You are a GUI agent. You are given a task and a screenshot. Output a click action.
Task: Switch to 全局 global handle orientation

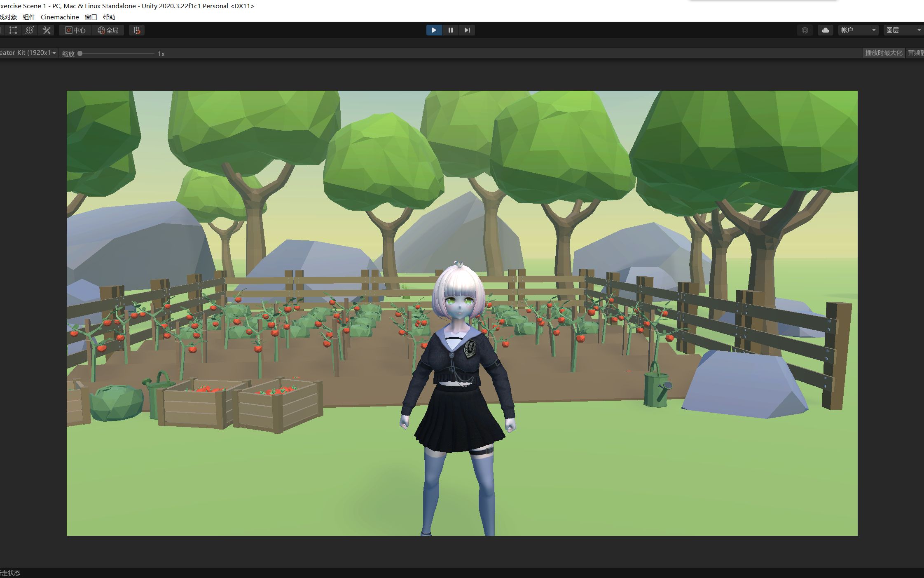tap(108, 30)
